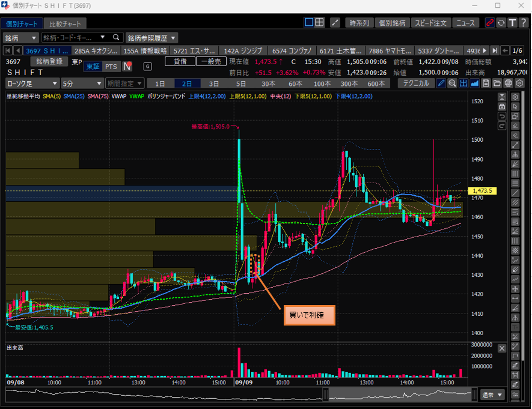Open chart settings gear icon beside printer

point(519,83)
